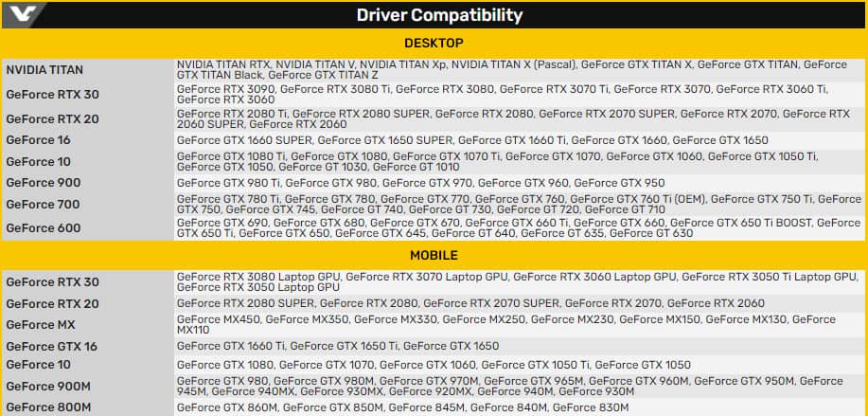
Task: Select the GeForce MX row label
Action: (41, 325)
